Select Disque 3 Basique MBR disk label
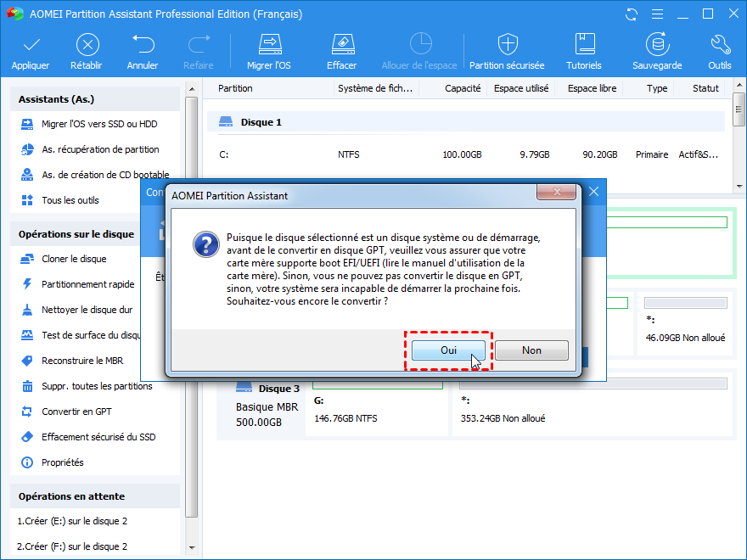 click(267, 406)
